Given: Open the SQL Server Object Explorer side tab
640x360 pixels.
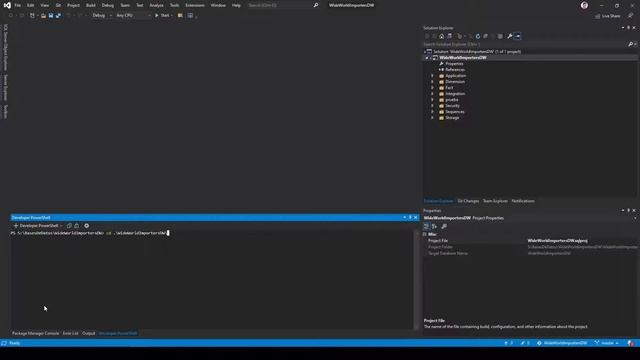Looking at the screenshot, I should (x=5, y=47).
